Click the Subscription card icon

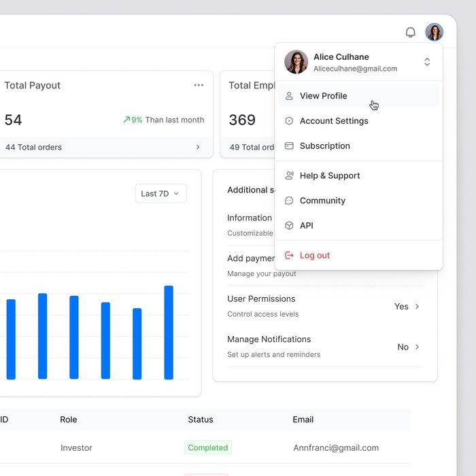pos(289,146)
